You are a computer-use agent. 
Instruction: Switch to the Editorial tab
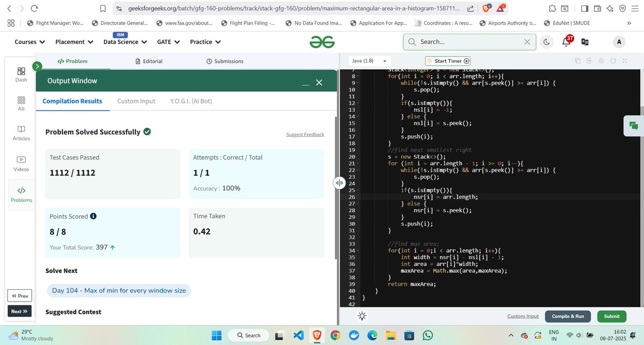coord(149,61)
